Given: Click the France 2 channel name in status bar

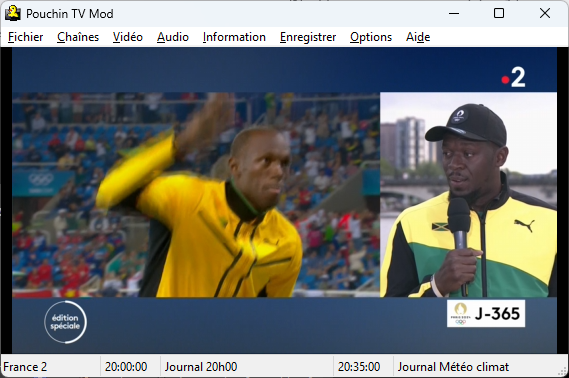Looking at the screenshot, I should [x=25, y=367].
